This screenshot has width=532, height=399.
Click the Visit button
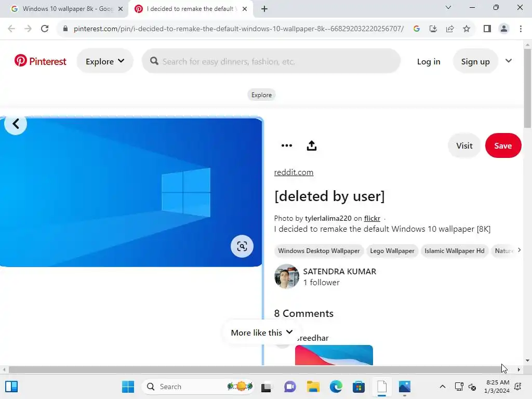click(x=464, y=145)
